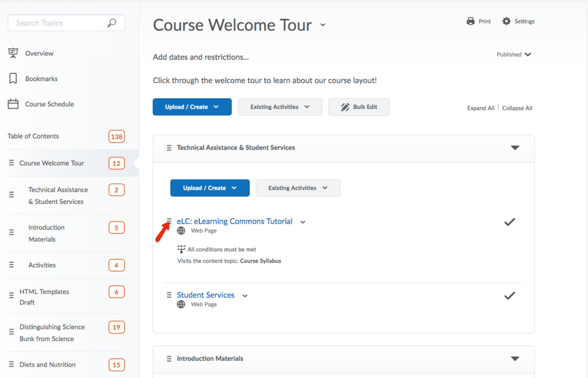Expand the Introduction Materials module arrow
The width and height of the screenshot is (588, 378).
click(515, 358)
